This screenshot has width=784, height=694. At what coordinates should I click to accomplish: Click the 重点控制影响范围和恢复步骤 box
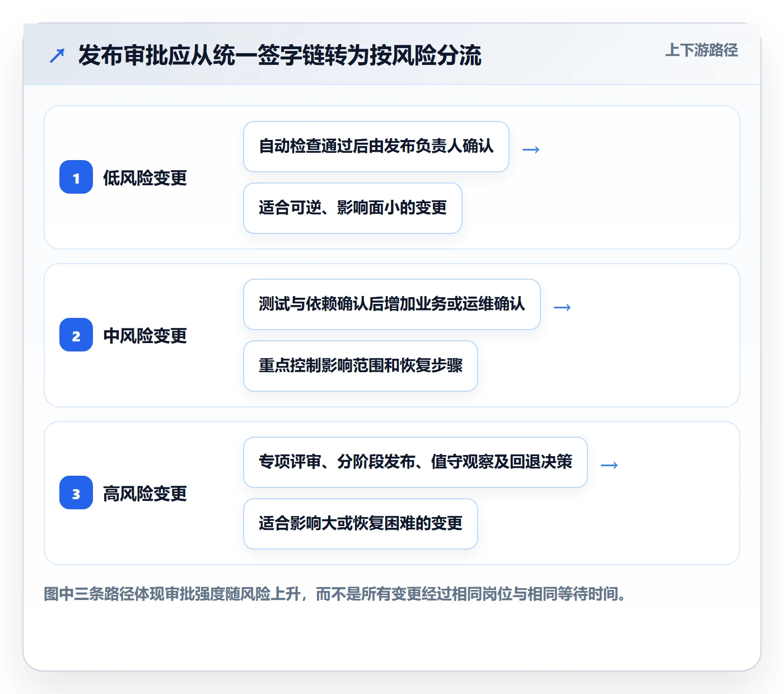[x=361, y=366]
